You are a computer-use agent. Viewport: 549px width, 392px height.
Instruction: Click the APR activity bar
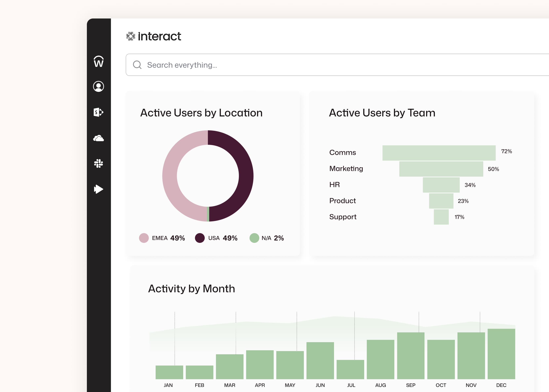(x=260, y=364)
